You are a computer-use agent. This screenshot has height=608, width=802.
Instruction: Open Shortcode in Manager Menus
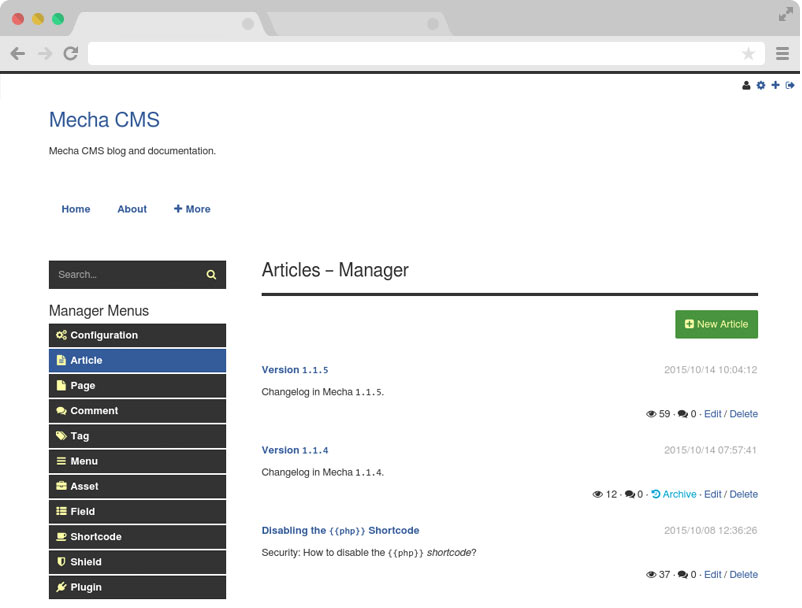(x=137, y=536)
